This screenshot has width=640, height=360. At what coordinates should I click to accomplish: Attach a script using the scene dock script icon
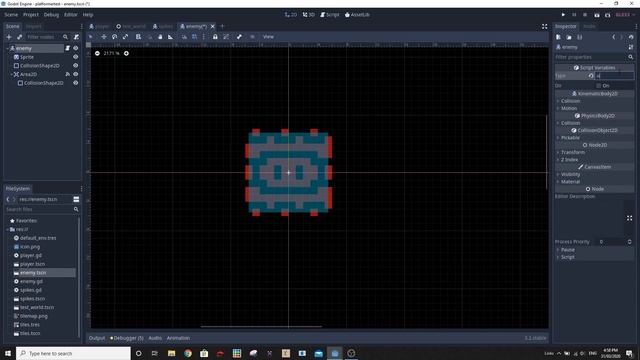(x=76, y=37)
